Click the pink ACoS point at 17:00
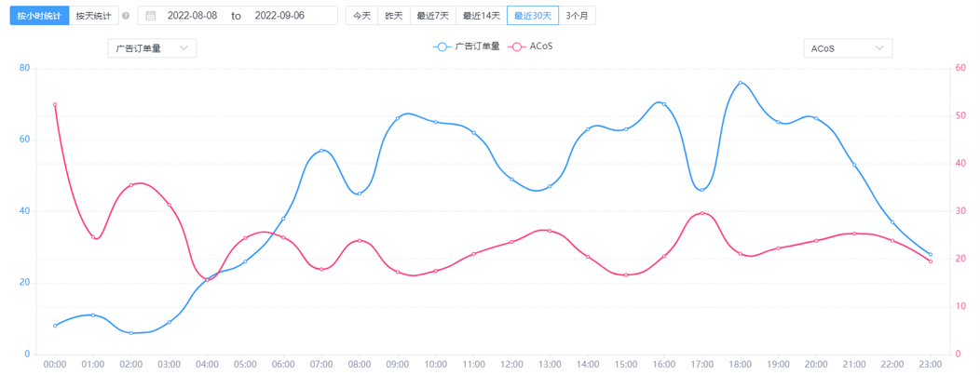980x375 pixels. (x=701, y=213)
